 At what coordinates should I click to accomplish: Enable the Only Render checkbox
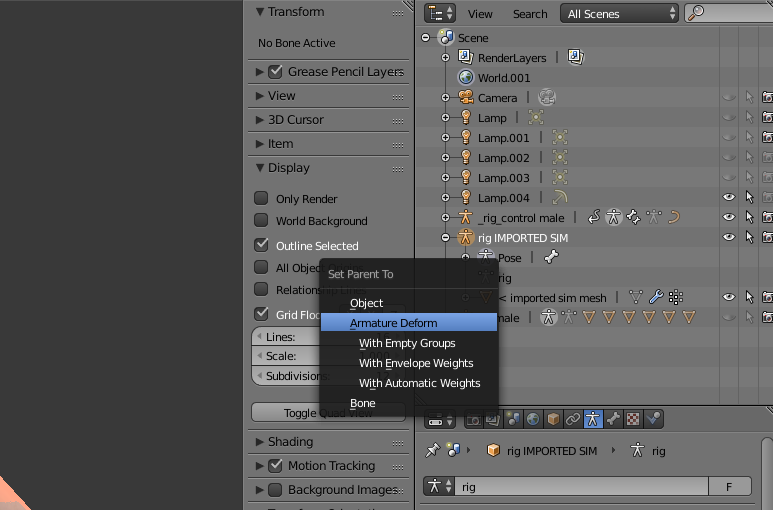point(261,198)
